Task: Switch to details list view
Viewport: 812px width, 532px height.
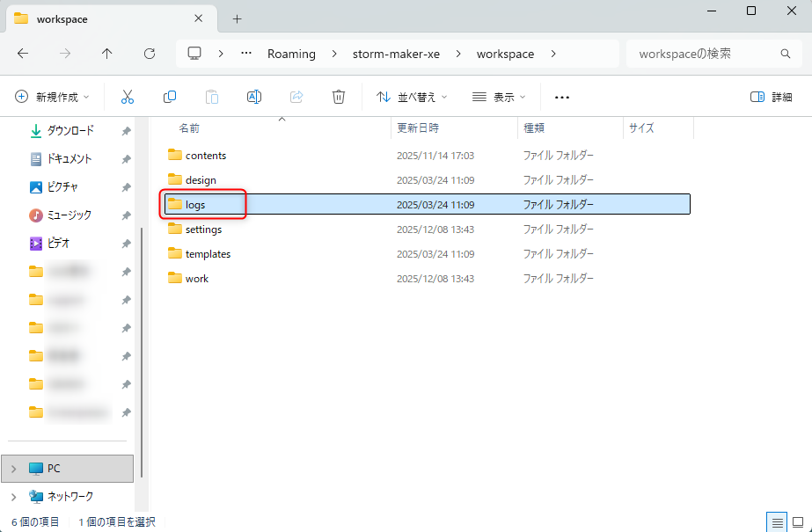Action: pos(777,522)
